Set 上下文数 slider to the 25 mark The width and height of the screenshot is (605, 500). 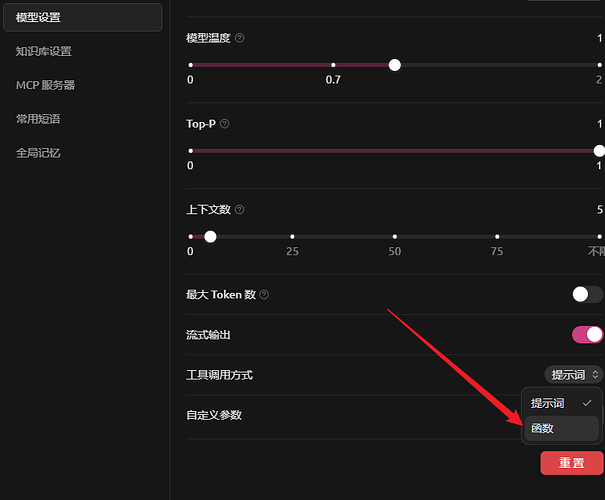click(292, 236)
